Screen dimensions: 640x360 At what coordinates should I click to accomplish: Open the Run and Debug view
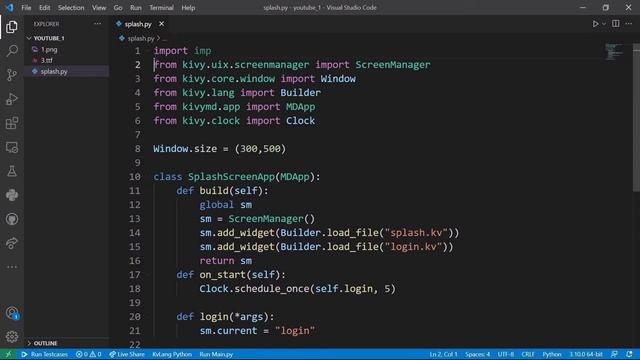coord(12,99)
